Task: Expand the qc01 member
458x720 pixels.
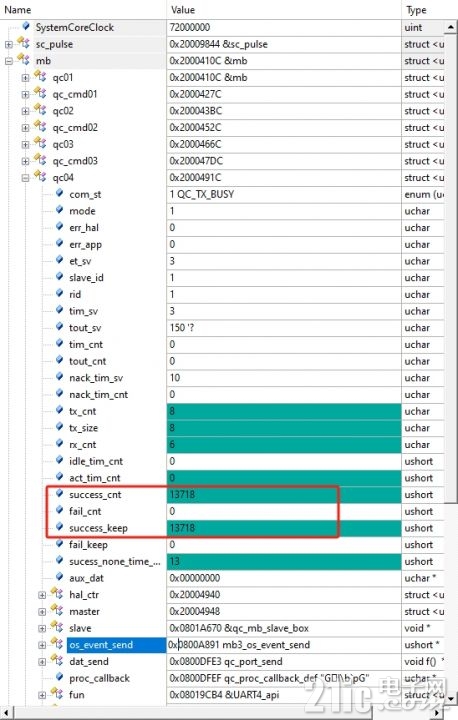Action: click(x=25, y=78)
